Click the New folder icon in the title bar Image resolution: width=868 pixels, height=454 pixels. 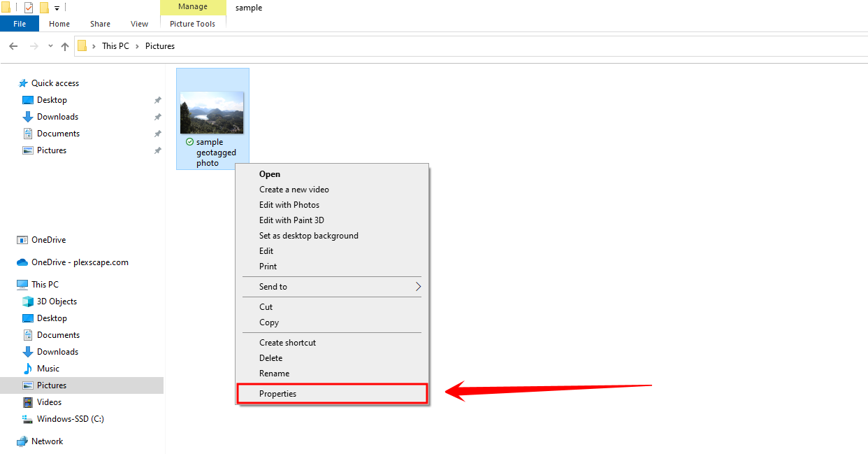(x=44, y=8)
